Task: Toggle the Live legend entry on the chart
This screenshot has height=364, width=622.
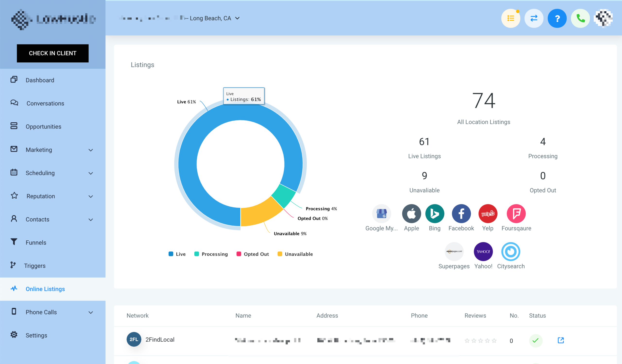Action: [177, 254]
